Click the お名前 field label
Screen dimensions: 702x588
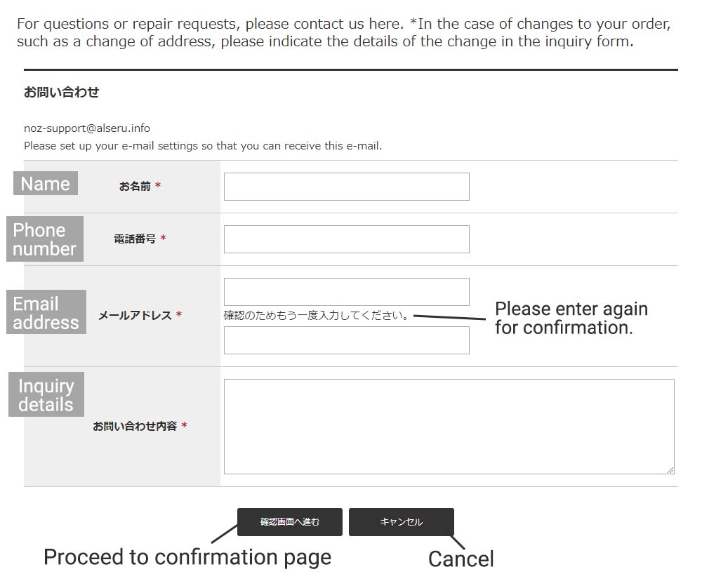[135, 186]
